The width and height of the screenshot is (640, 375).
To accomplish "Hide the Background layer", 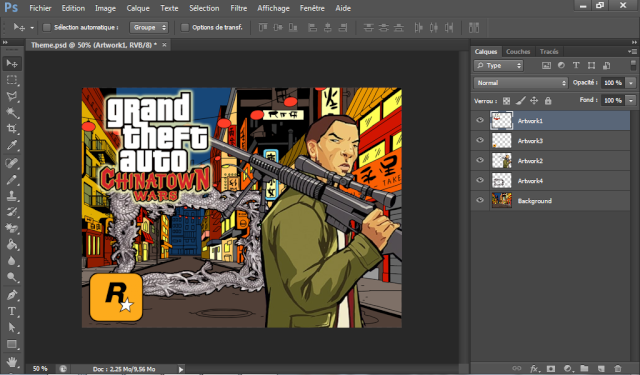I will pyautogui.click(x=480, y=200).
